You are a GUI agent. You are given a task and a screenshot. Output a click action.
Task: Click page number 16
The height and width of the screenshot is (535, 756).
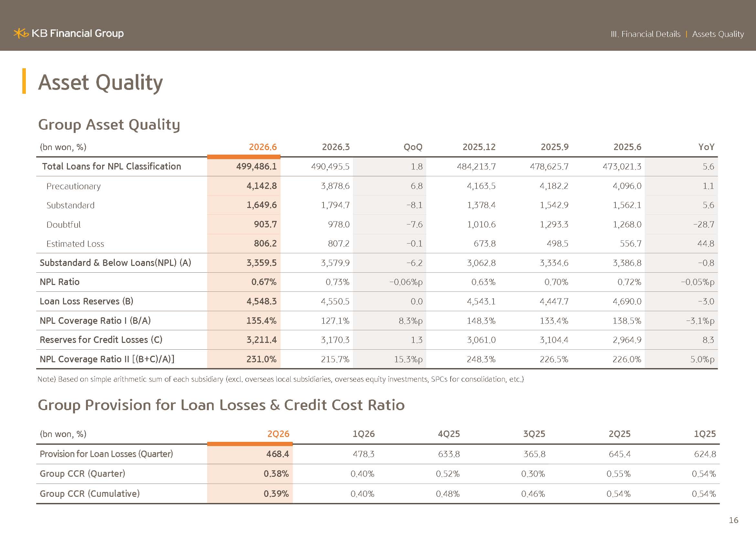[734, 520]
